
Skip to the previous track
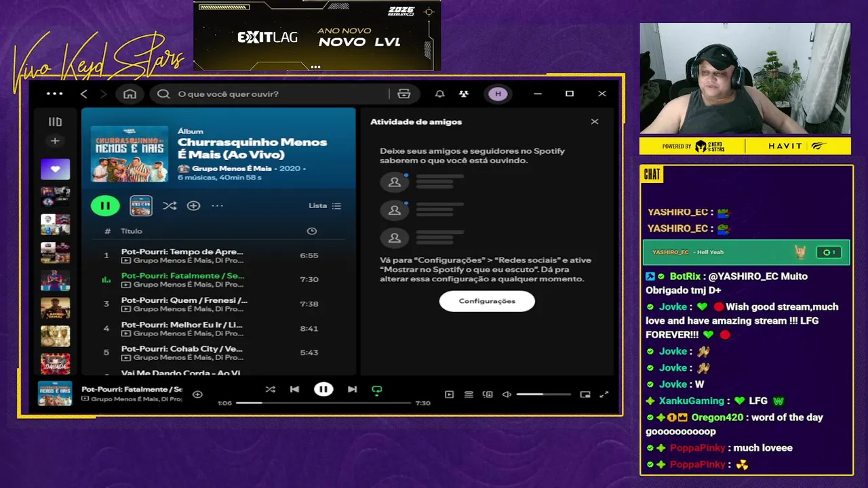pos(294,390)
